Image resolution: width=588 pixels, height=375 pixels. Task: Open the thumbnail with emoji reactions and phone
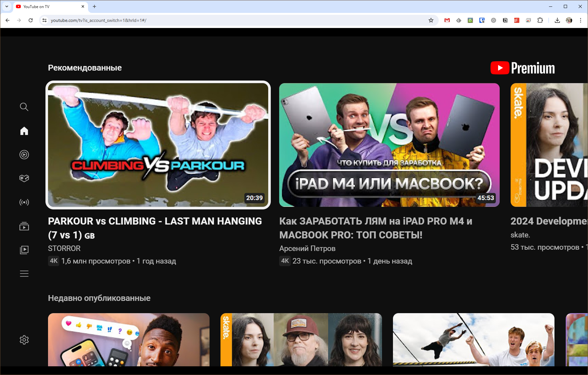click(129, 340)
